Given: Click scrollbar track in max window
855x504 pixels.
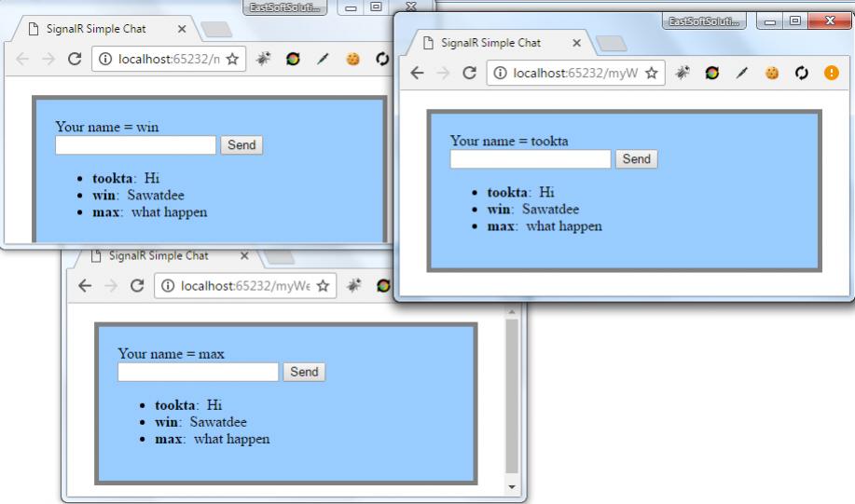Looking at the screenshot, I should [512, 395].
